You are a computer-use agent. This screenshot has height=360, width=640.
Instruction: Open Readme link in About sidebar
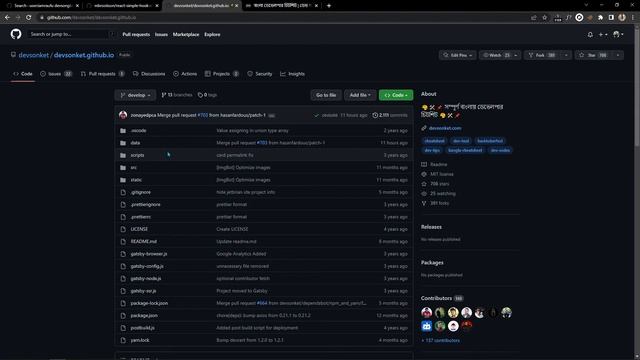pos(434,164)
